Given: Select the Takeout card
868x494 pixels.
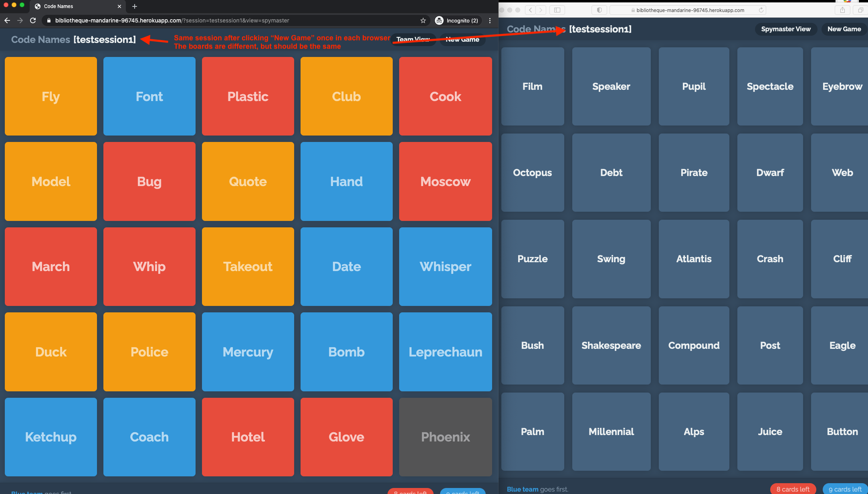Looking at the screenshot, I should [x=248, y=267].
